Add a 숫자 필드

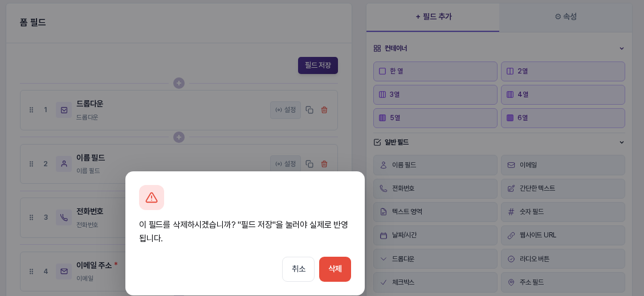pos(563,212)
